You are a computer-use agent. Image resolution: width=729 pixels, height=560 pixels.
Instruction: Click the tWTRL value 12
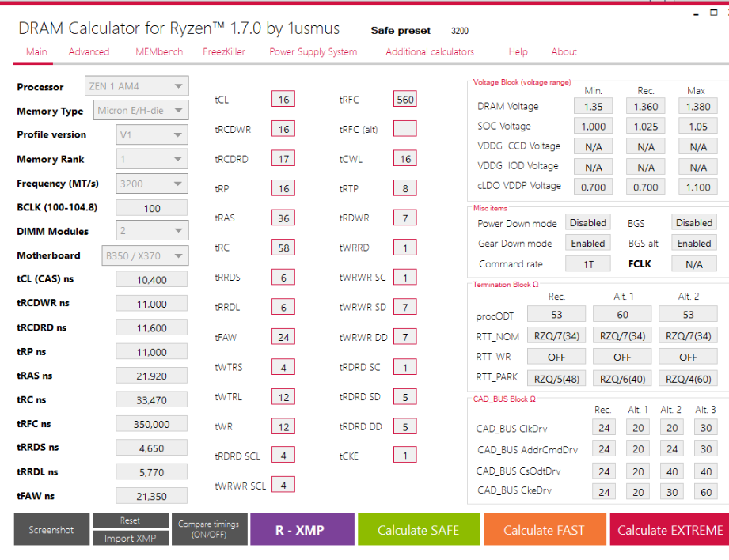tap(283, 397)
